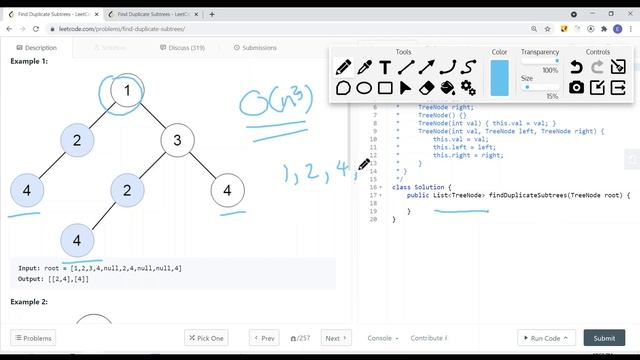Open the Description tab

pos(37,48)
